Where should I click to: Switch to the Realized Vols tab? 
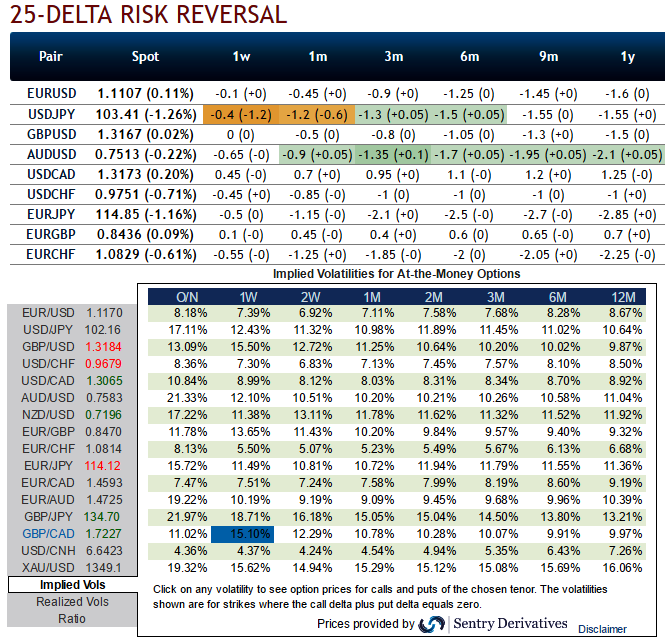[73, 602]
